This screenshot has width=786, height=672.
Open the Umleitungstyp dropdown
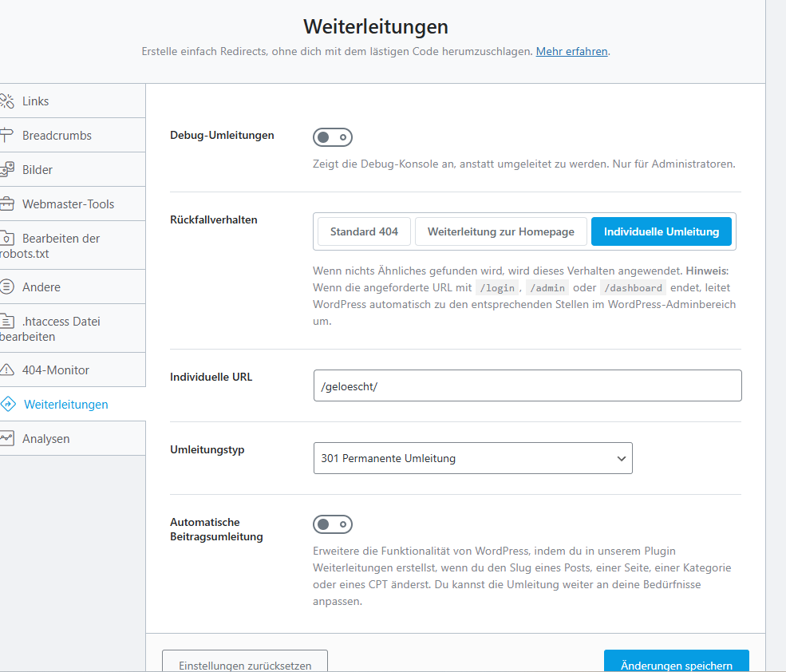[472, 458]
